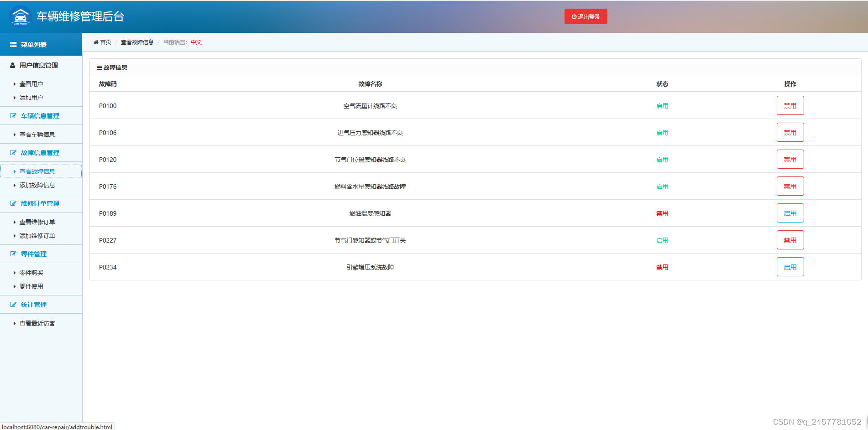Click fault code cell P0100
Screen dimensions: 868x430
pyautogui.click(x=108, y=106)
